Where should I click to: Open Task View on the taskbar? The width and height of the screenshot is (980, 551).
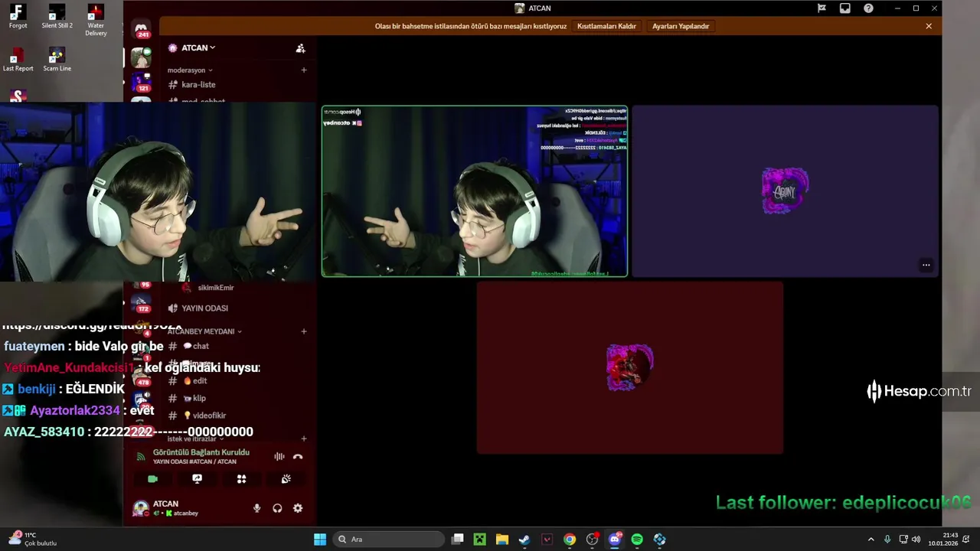pos(458,540)
